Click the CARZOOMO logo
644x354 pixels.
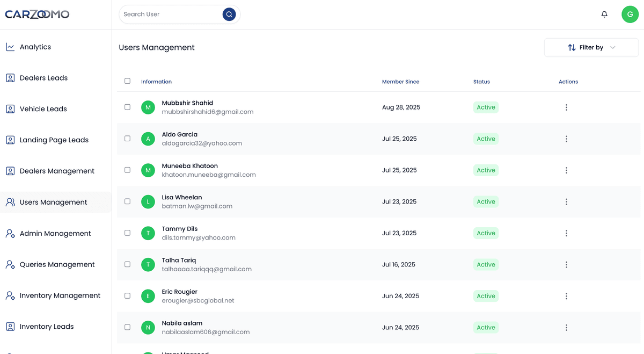tap(38, 14)
